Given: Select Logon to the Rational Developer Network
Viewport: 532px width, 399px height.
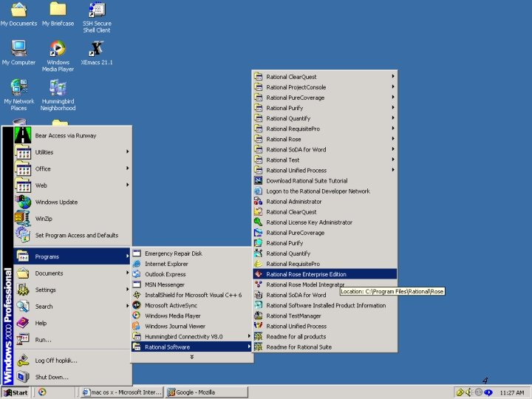Looking at the screenshot, I should [x=324, y=191].
